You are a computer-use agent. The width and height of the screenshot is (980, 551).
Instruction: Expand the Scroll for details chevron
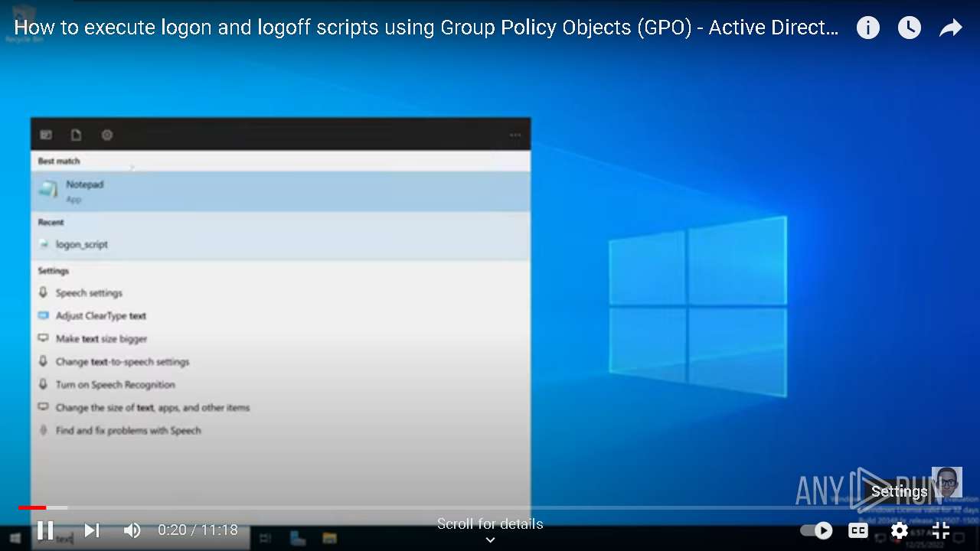coord(490,540)
